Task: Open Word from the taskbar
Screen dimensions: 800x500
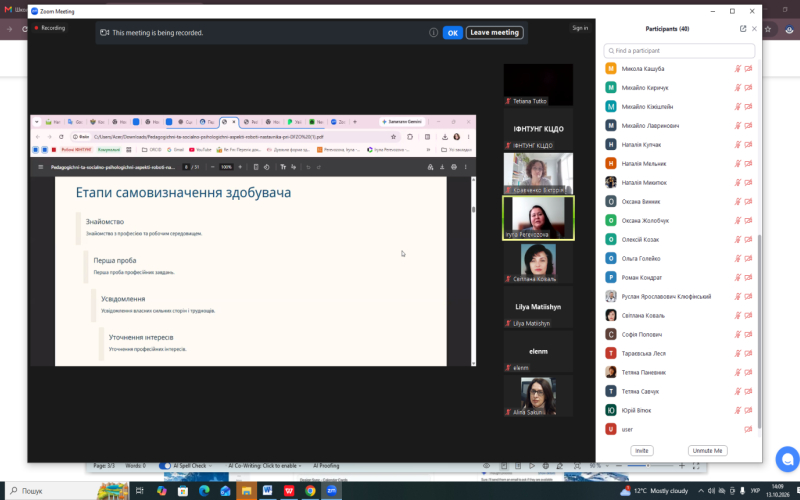Action: click(x=267, y=491)
